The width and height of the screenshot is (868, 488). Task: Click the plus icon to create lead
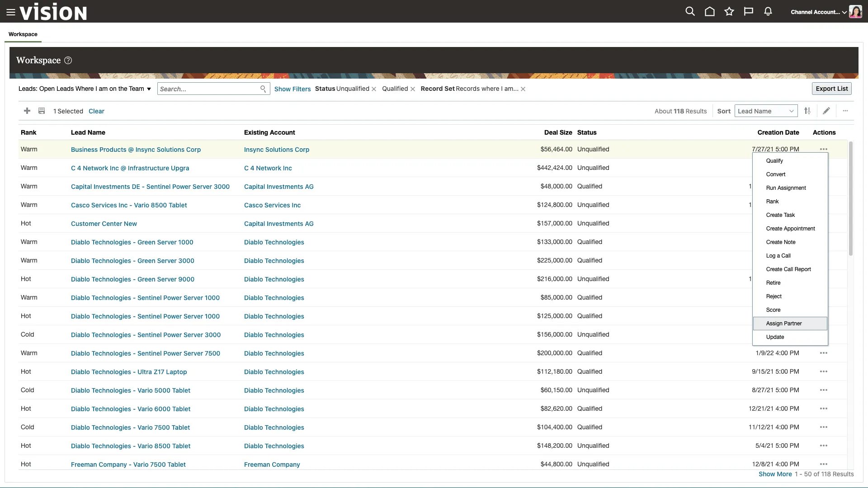[27, 111]
